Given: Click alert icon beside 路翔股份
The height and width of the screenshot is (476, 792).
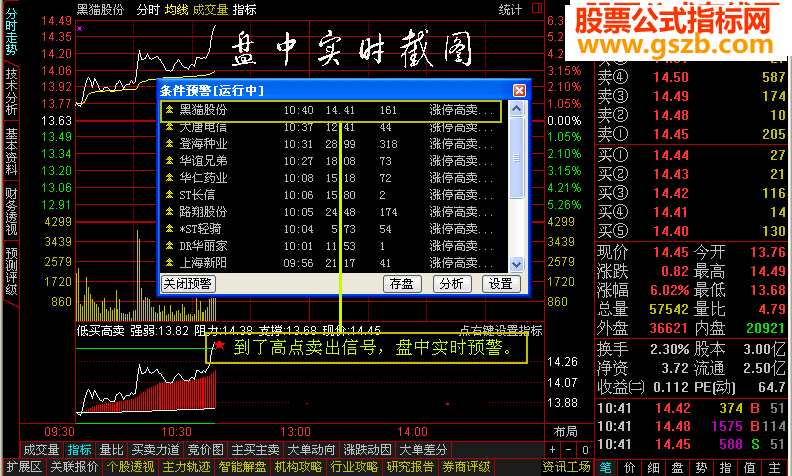Looking at the screenshot, I should pyautogui.click(x=169, y=211).
